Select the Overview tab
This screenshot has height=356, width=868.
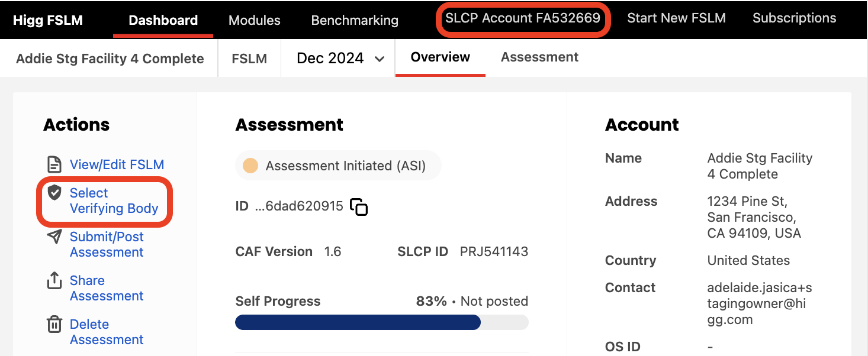(441, 57)
